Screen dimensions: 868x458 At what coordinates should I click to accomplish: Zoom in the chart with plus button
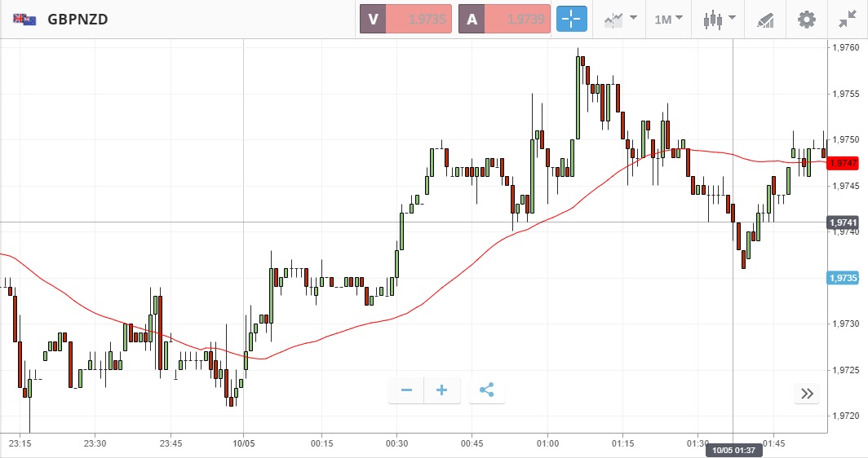[x=442, y=390]
